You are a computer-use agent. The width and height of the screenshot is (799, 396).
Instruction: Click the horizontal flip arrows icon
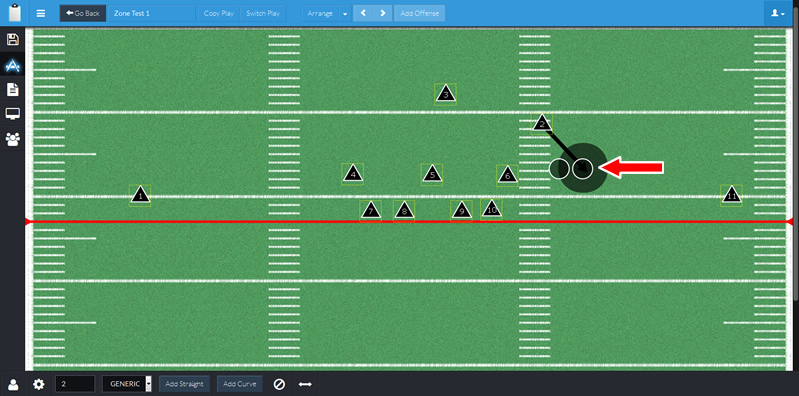click(x=305, y=384)
